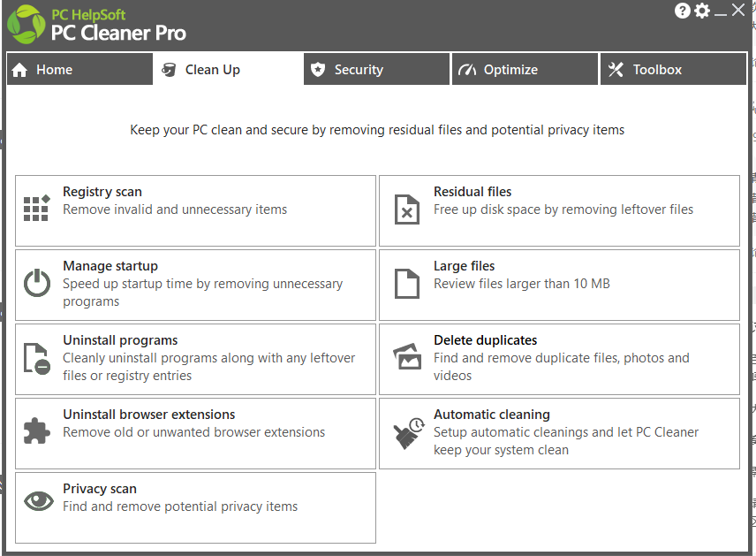The image size is (756, 556).
Task: Click the browser extensions puzzle piece icon
Action: [36, 430]
